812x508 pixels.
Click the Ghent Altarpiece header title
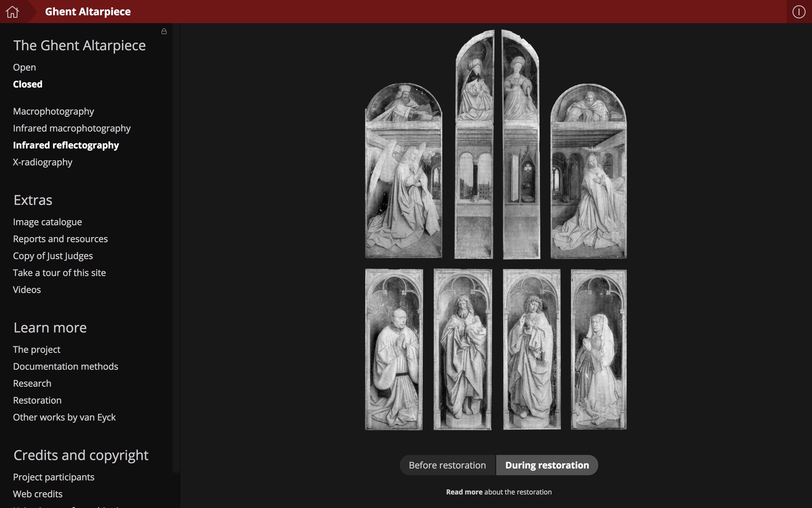88,12
